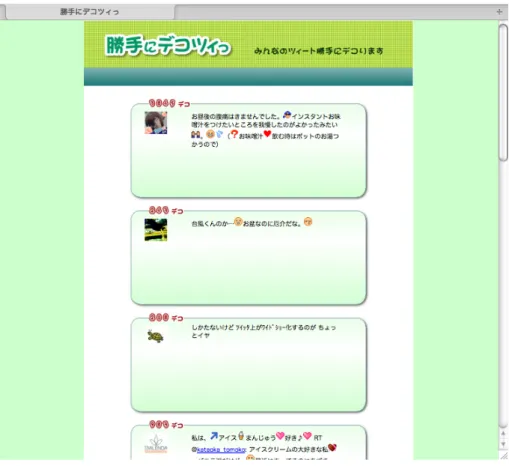Image resolution: width=509 pixels, height=466 pixels.
Task: Click the blue sweat drops emoji
Action: pos(219,134)
